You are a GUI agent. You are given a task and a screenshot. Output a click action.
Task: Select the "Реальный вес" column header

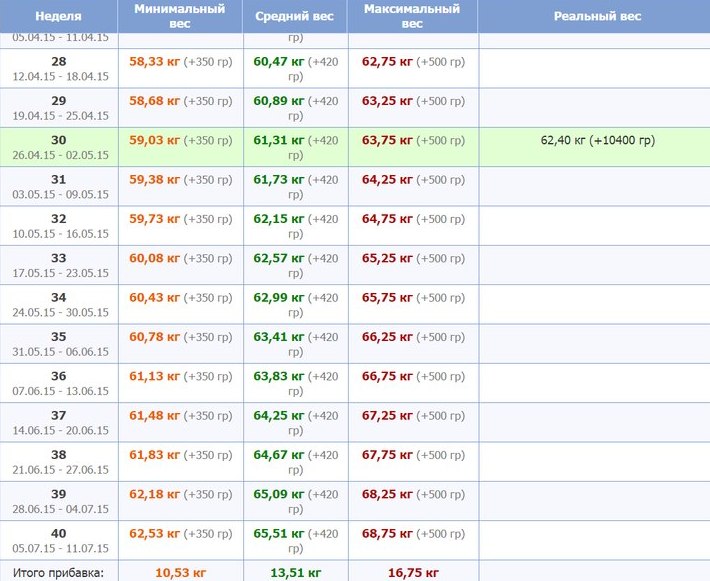(x=597, y=17)
